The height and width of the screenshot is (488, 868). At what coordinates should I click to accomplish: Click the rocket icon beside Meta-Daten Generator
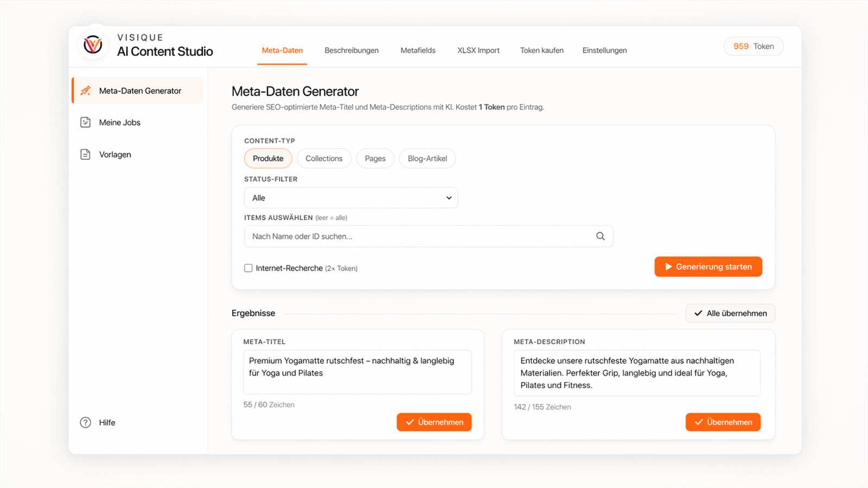(x=85, y=91)
